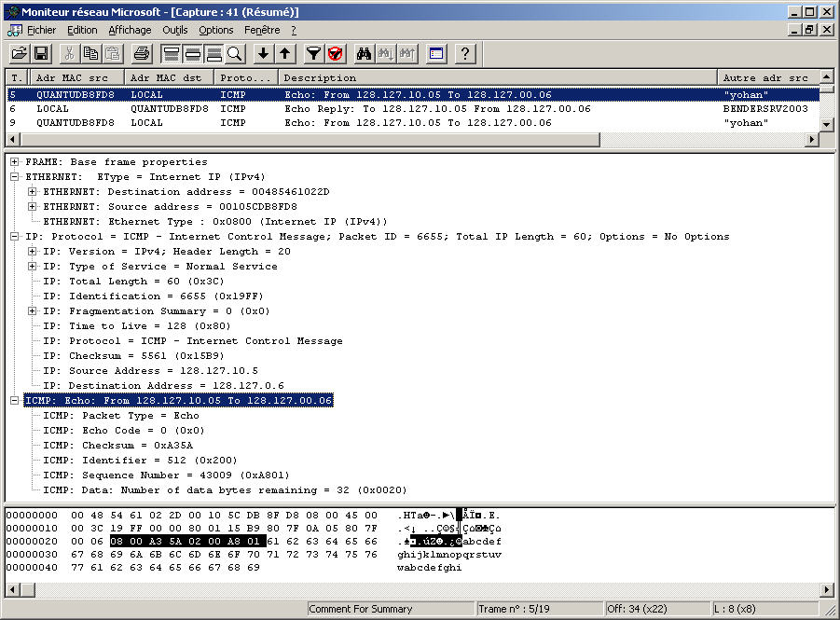Expand ETHERNET: Destination address node
The image size is (840, 620).
tap(32, 191)
